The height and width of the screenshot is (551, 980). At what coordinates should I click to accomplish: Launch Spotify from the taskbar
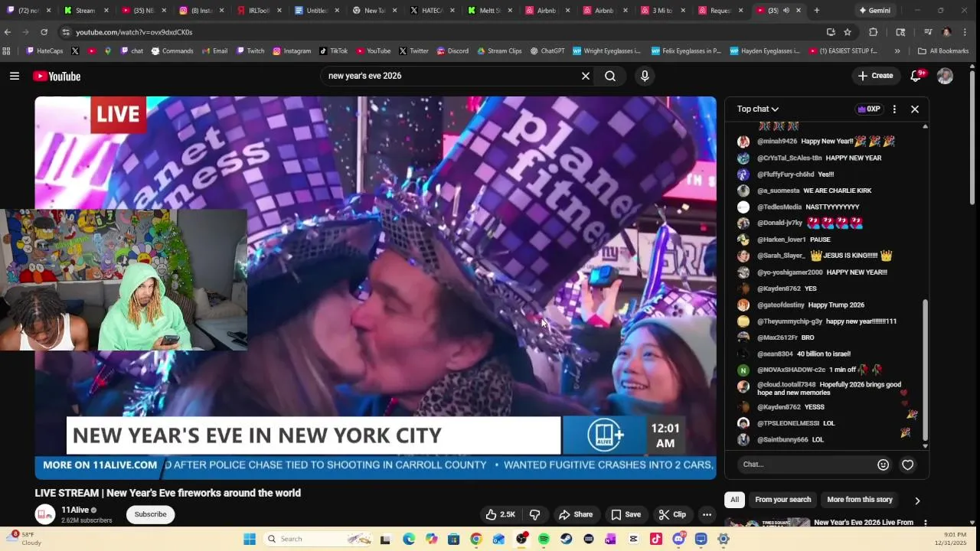pyautogui.click(x=544, y=539)
